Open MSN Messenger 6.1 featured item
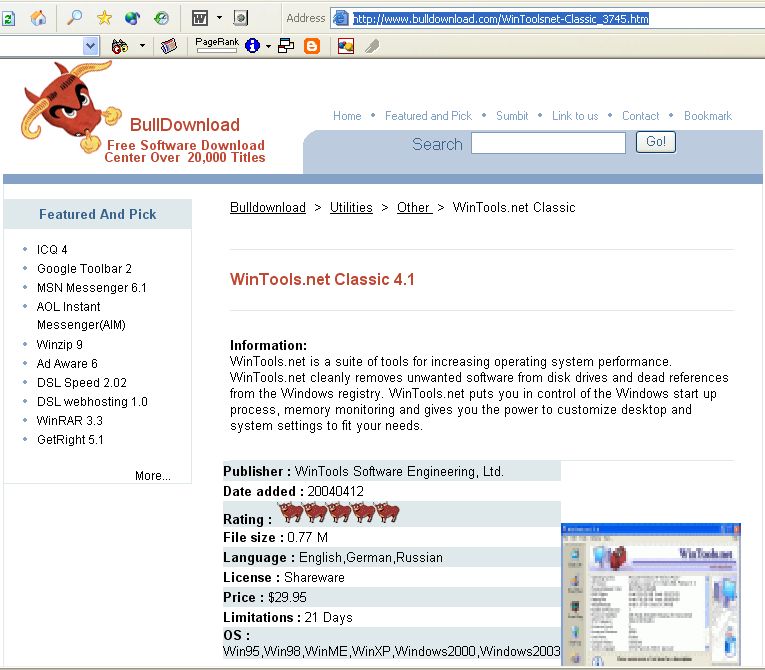Screen dimensions: 765x670 tap(92, 288)
